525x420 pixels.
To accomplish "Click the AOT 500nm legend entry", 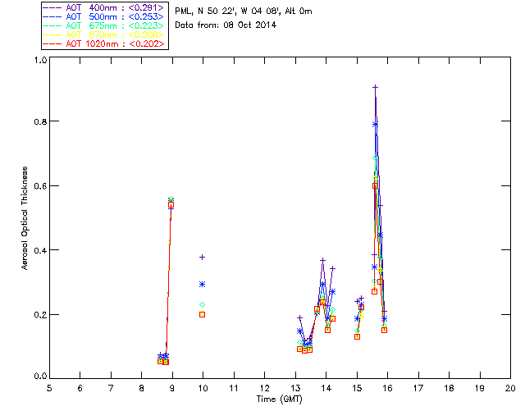I will 103,16.
